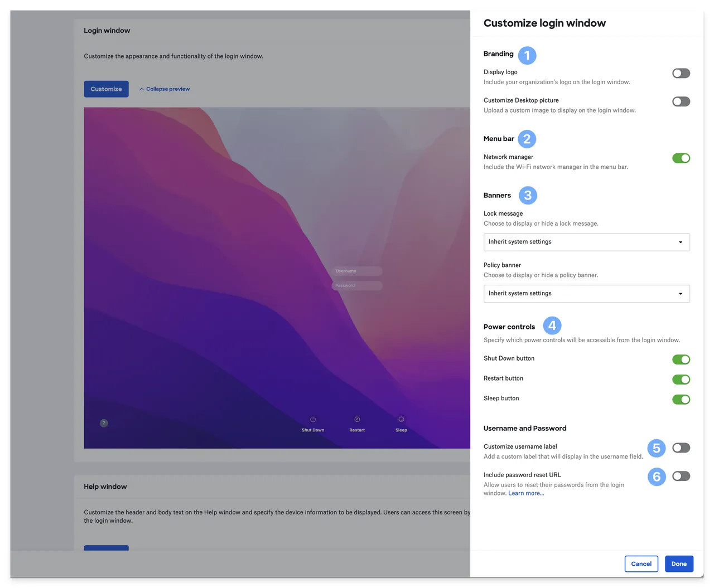714x588 pixels.
Task: Turn on Customize Desktop picture toggle
Action: (681, 101)
